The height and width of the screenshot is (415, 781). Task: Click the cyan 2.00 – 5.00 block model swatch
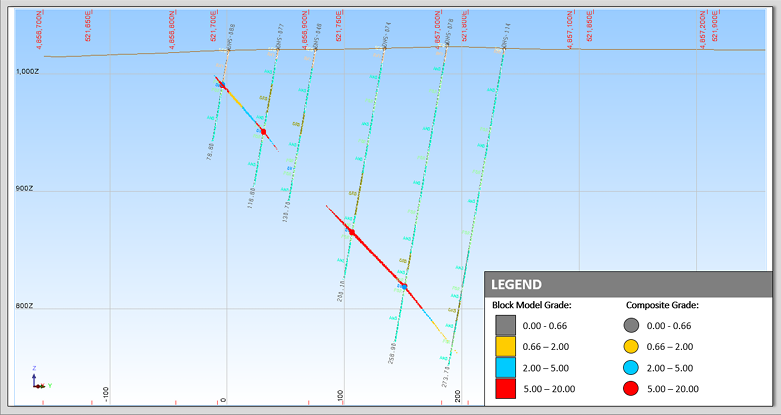505,367
